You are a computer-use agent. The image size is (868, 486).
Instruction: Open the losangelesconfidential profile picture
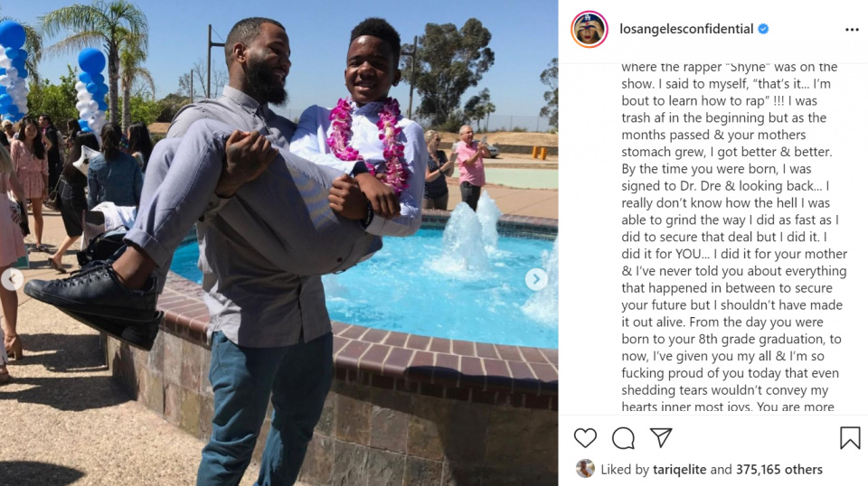click(590, 29)
